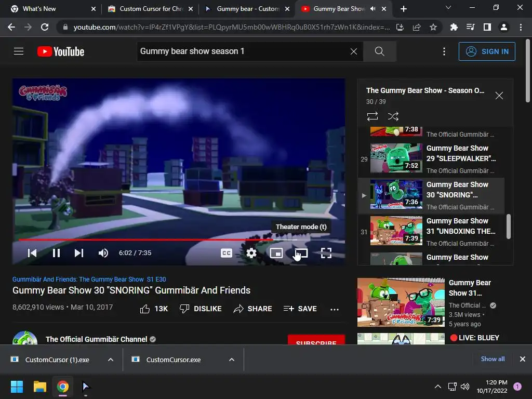Viewport: 532px width, 399px height.
Task: Open Chrome three-dot menu
Action: 521,27
